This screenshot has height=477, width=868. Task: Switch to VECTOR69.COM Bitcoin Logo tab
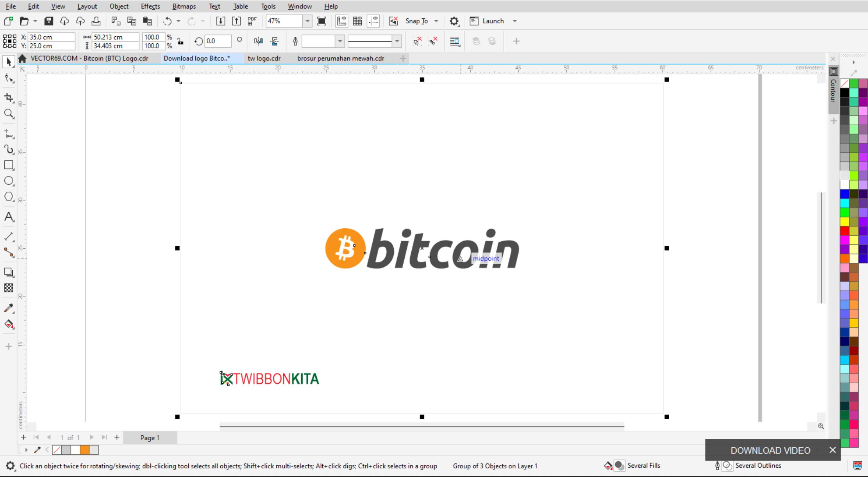[x=89, y=58]
